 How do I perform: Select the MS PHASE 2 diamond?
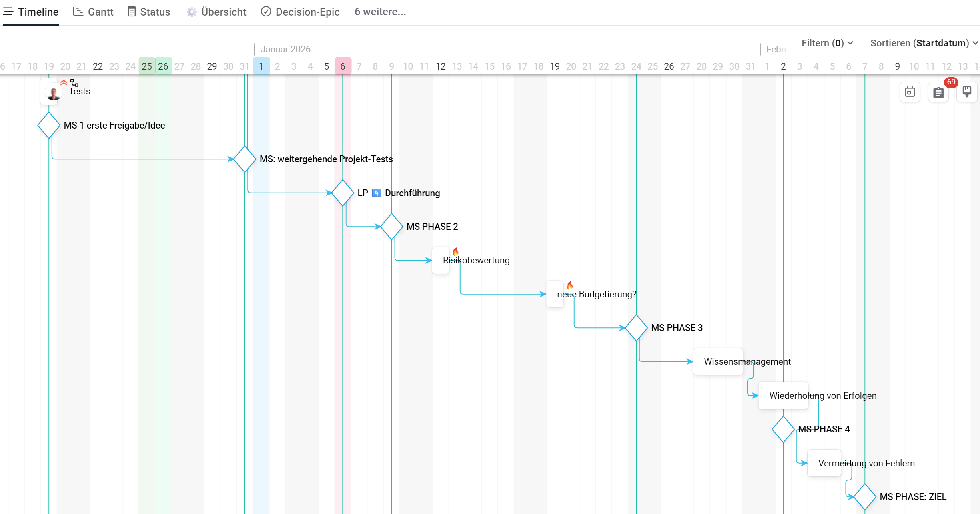coord(391,227)
